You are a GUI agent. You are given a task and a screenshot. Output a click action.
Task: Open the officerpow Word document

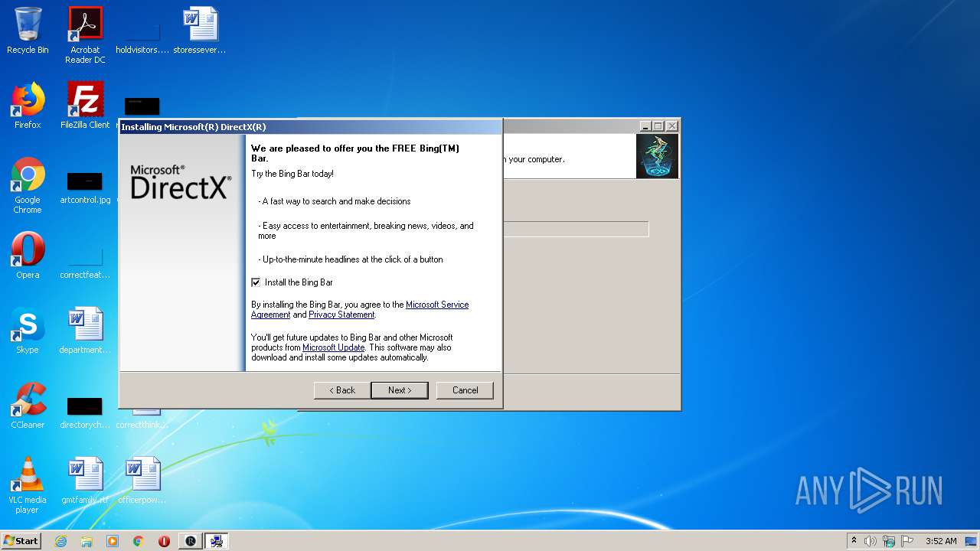tap(142, 481)
